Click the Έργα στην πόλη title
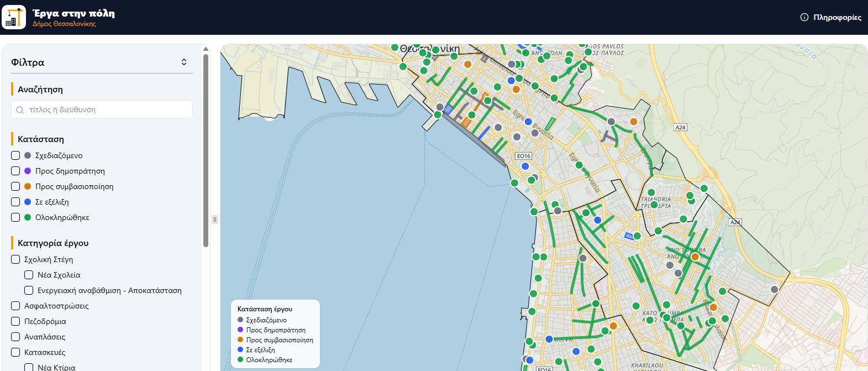 pos(73,13)
